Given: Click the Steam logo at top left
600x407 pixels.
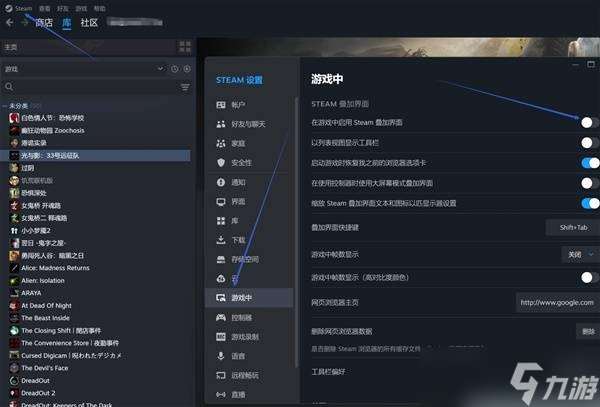Looking at the screenshot, I should [x=8, y=8].
